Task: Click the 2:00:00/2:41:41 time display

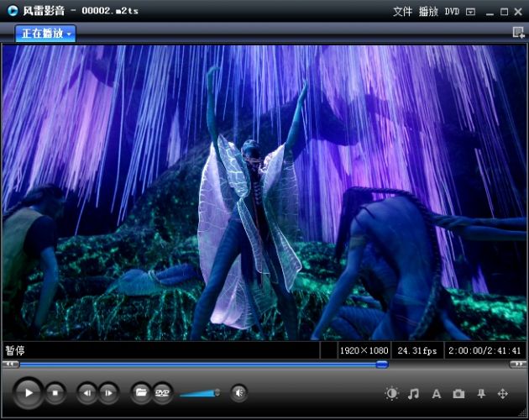Action: pyautogui.click(x=484, y=350)
